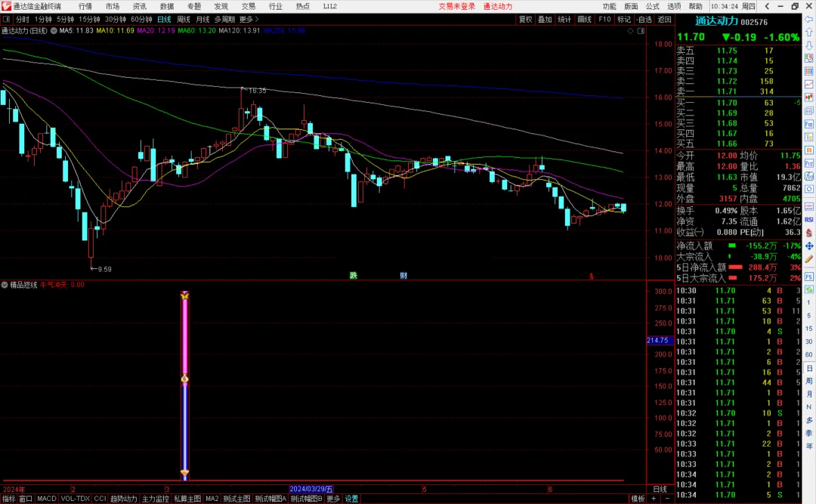Screen dimensions: 816x504
Task: Switch to 周线 chart tab
Action: point(184,19)
